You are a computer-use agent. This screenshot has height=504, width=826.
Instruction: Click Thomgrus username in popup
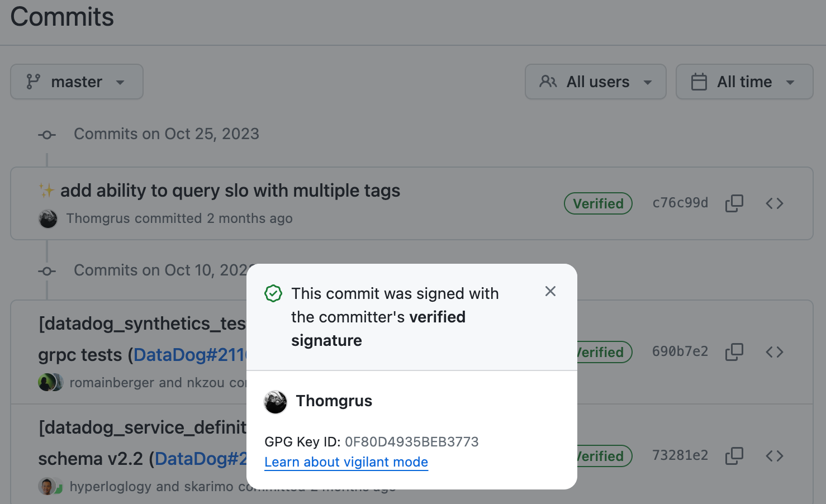(334, 401)
